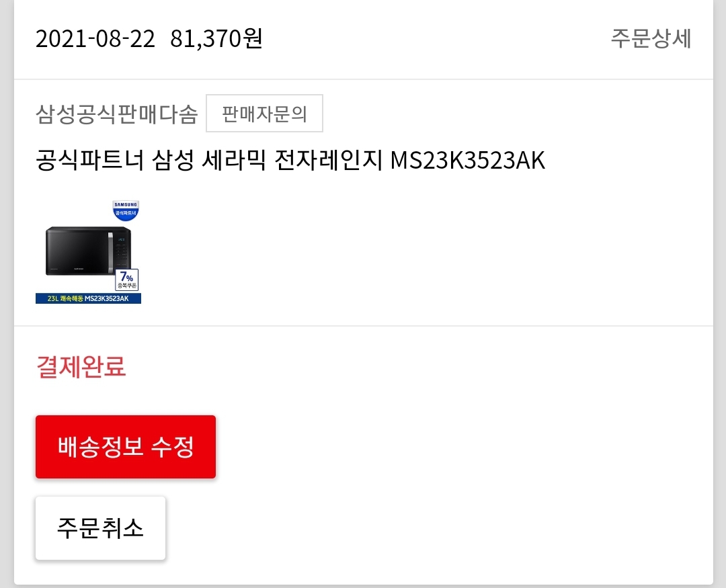The height and width of the screenshot is (588, 726).
Task: Cancel the order with 주문취소
Action: [100, 528]
